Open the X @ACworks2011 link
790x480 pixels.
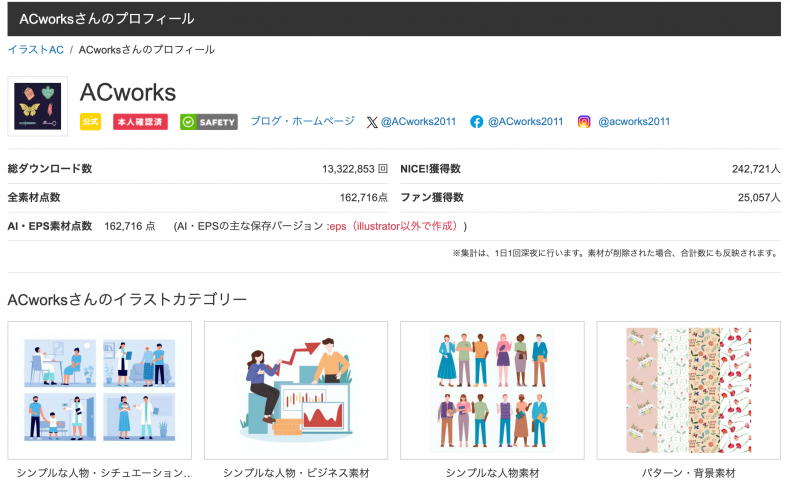click(x=418, y=121)
